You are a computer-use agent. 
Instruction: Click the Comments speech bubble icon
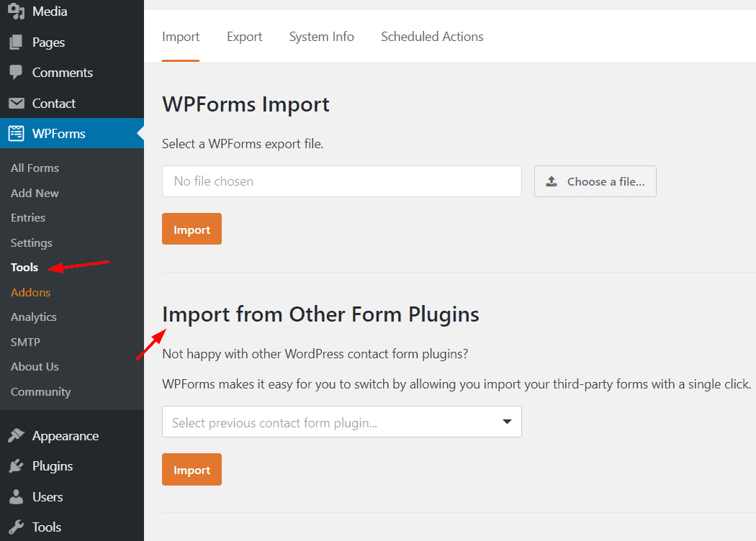point(16,72)
